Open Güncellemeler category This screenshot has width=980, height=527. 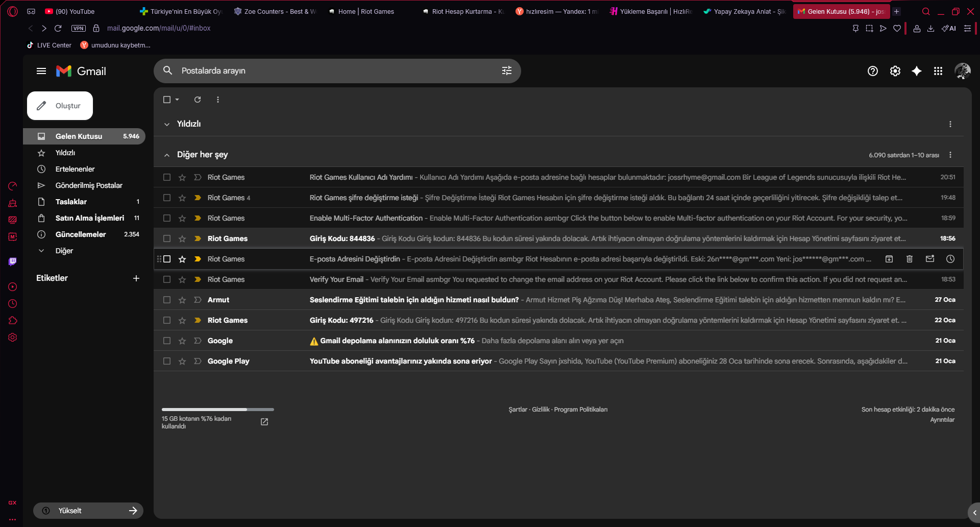pos(81,234)
